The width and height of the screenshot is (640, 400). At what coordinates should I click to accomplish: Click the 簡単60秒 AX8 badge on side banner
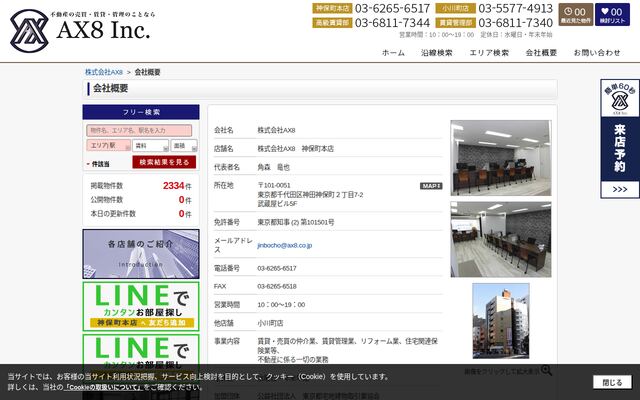(620, 98)
